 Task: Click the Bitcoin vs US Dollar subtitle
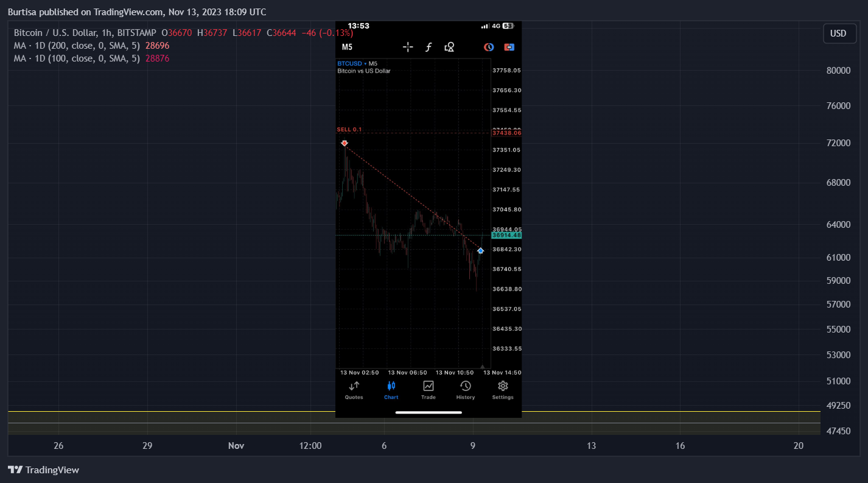[x=364, y=71]
